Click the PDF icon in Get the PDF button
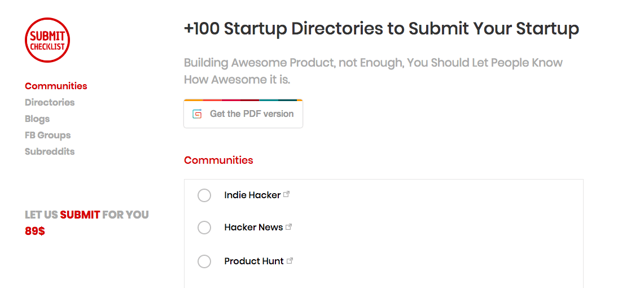The image size is (644, 288). click(197, 114)
